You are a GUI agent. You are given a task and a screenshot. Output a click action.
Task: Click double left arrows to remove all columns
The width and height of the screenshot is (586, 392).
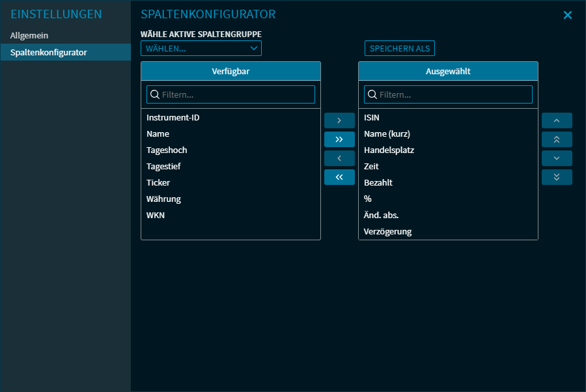339,177
